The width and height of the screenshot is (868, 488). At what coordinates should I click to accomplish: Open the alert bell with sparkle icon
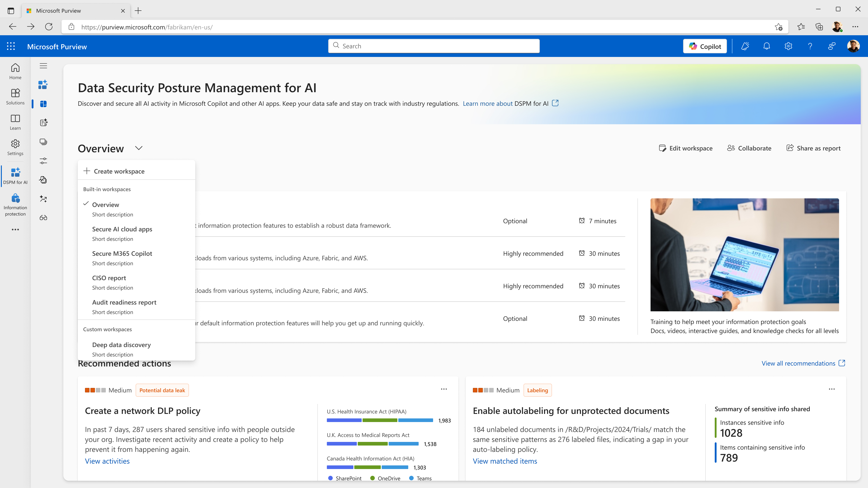[x=745, y=46]
